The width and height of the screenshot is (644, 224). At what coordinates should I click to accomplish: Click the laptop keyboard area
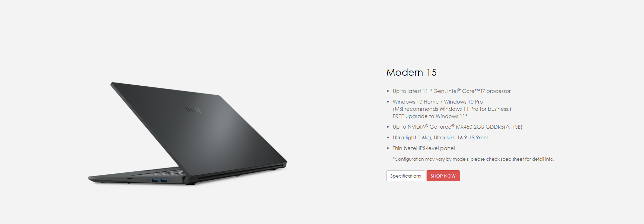tap(162, 171)
